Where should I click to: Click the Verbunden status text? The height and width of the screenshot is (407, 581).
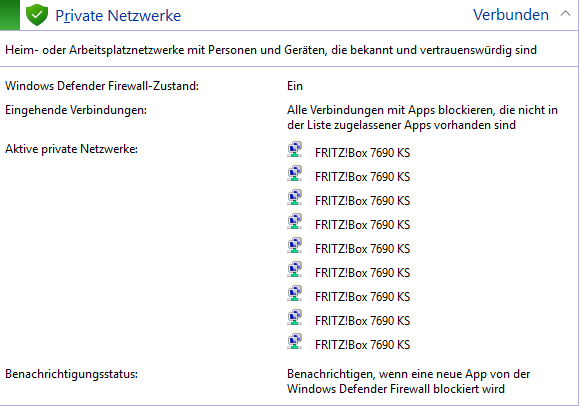click(x=511, y=15)
